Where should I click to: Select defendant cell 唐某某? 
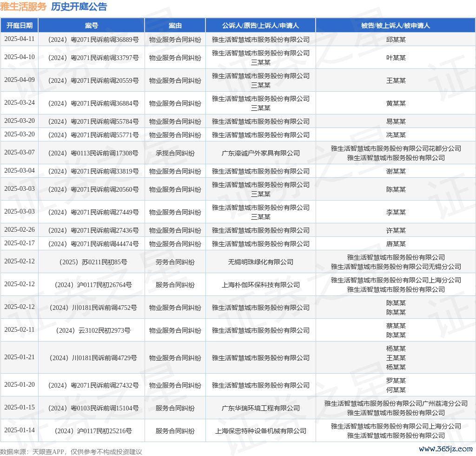pos(396,244)
